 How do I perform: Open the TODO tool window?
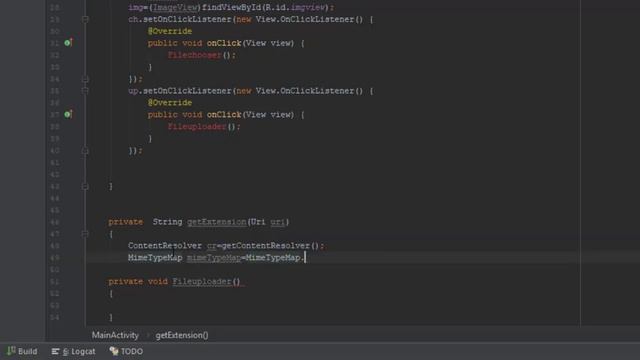click(126, 351)
